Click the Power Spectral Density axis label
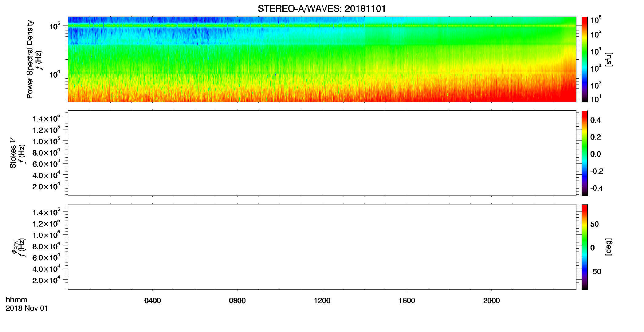Screen dimensions: 644x332 (30, 59)
